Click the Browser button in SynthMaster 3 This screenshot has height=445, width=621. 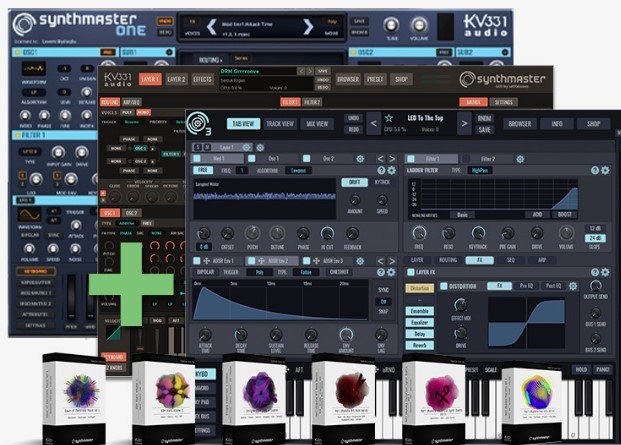tap(520, 124)
